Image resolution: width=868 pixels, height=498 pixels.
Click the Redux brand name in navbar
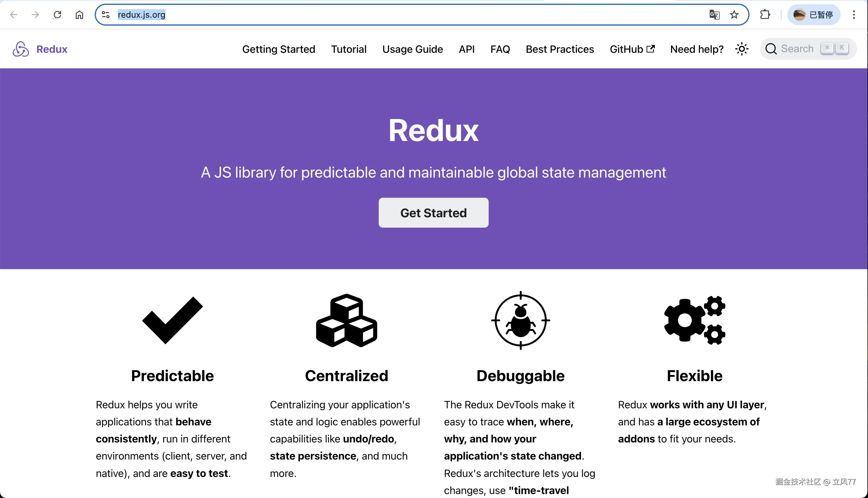point(52,49)
